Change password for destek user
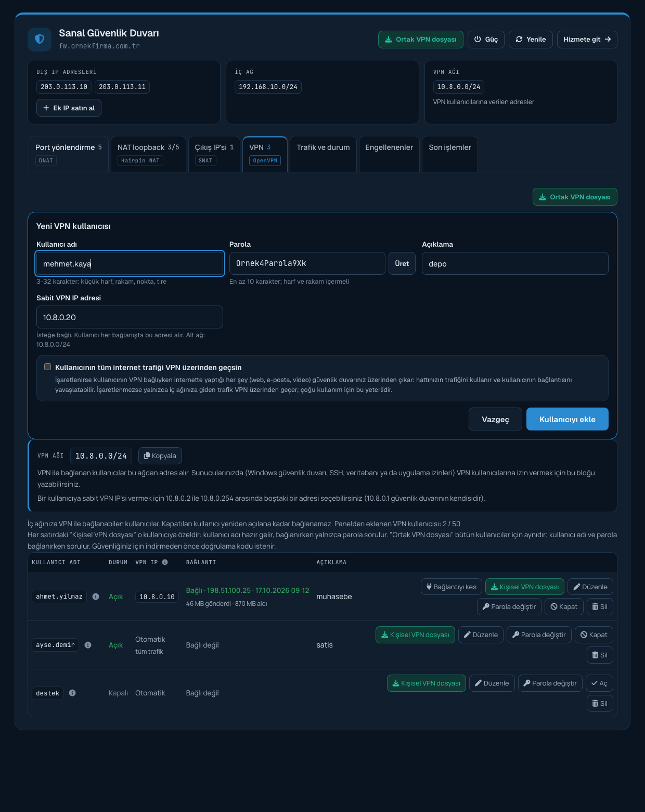The image size is (645, 812). [550, 683]
